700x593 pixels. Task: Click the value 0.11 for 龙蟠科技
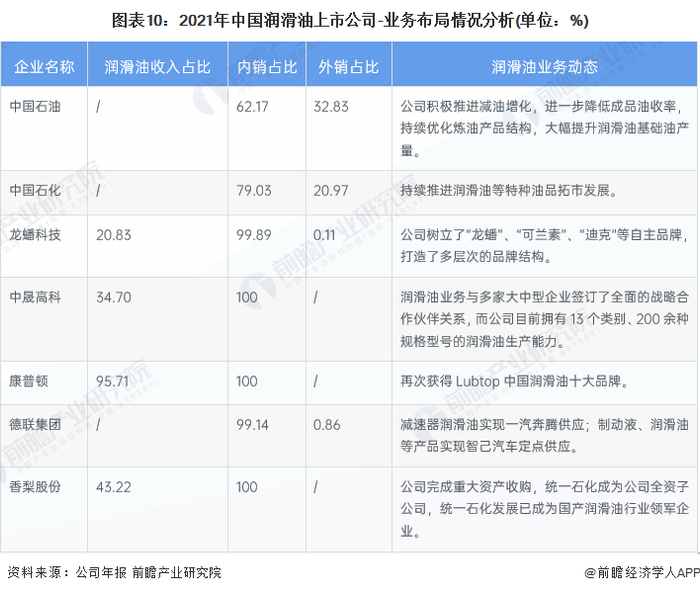[324, 235]
